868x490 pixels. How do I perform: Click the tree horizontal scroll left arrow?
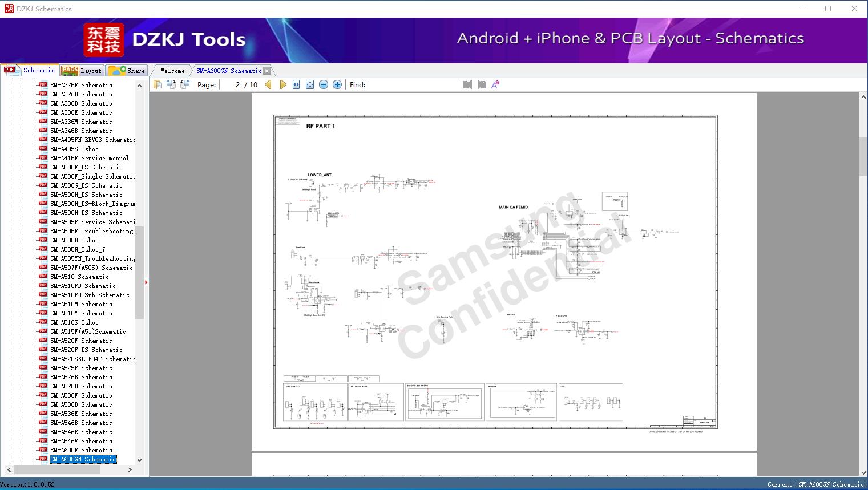pos(9,470)
